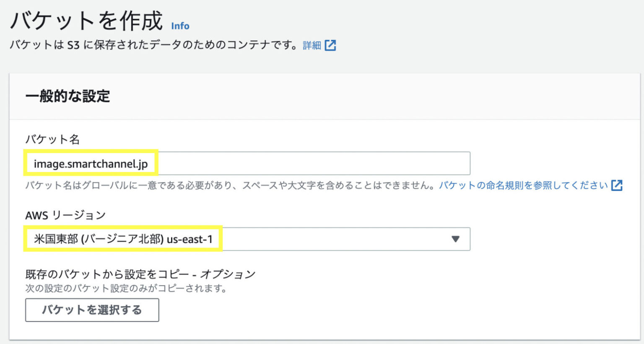Click the dropdown arrow on the region selector

(456, 239)
